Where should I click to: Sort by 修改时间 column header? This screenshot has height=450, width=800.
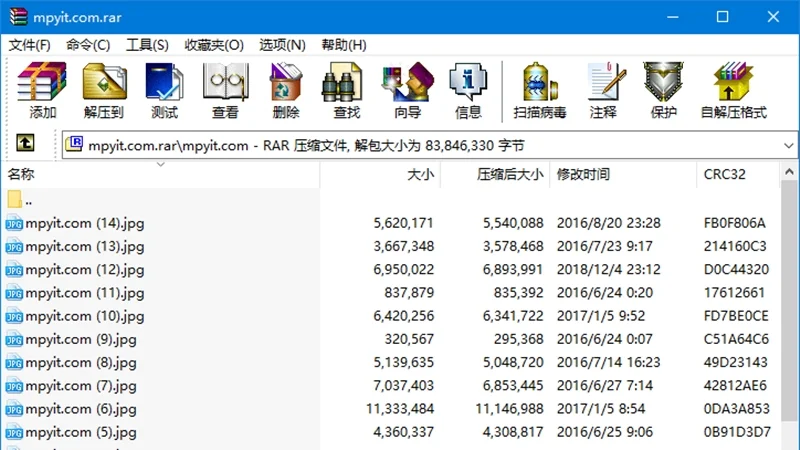point(623,174)
